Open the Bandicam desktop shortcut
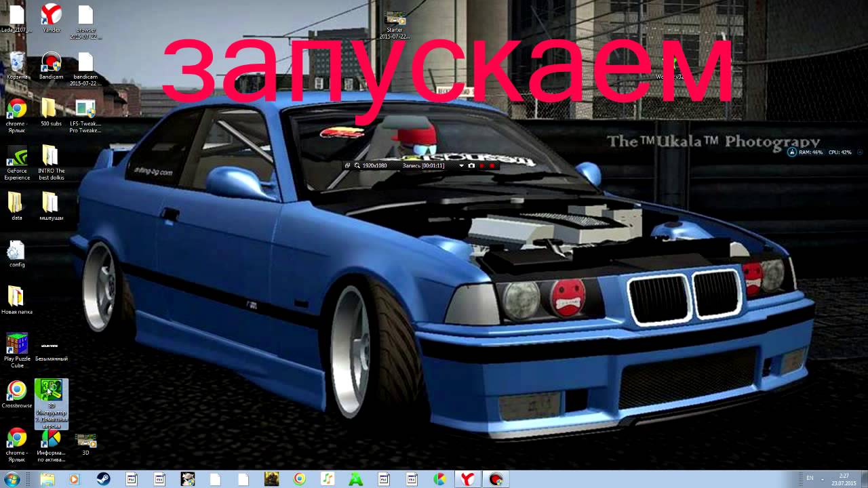 52,65
